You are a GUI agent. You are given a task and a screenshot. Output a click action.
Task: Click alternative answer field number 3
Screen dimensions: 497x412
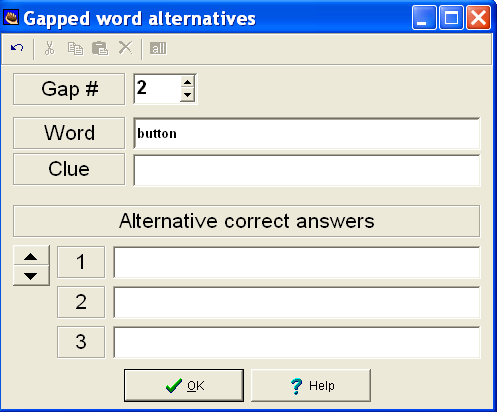297,342
